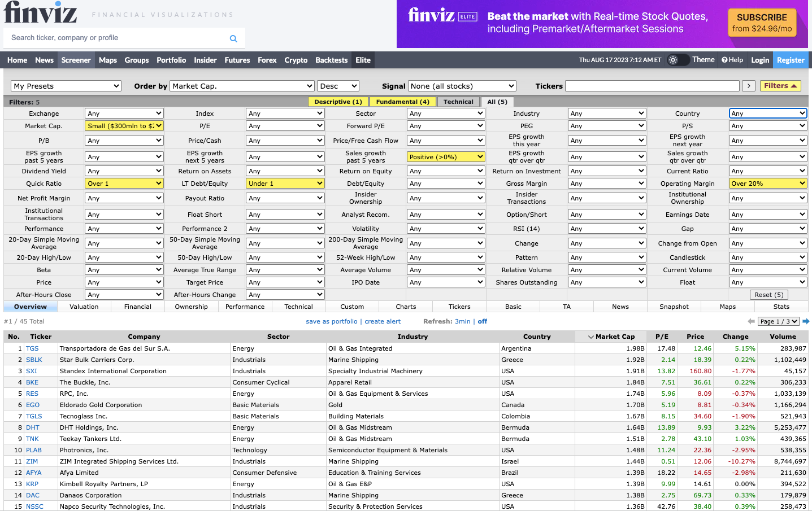Viewport: 812px width, 511px height.
Task: Open the Market Cap Small filter dropdown
Action: coord(124,126)
